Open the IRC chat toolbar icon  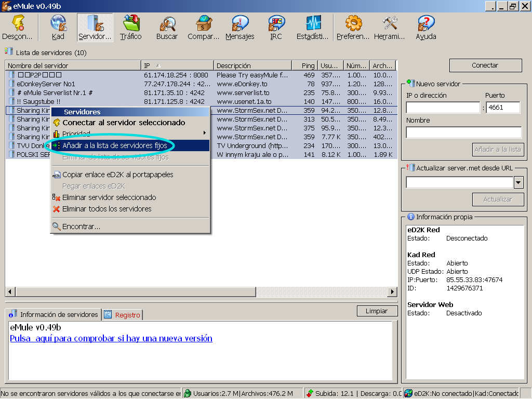click(276, 27)
